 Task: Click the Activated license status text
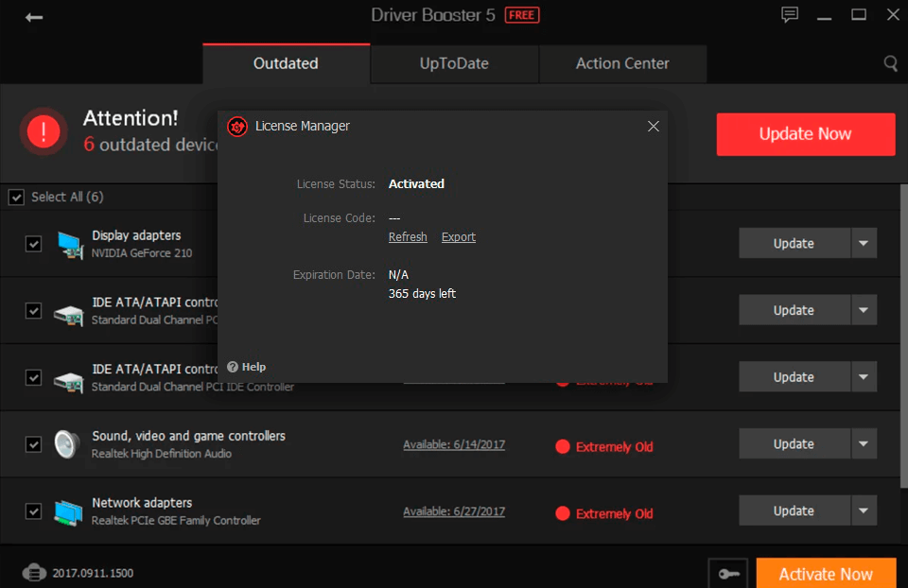416,184
